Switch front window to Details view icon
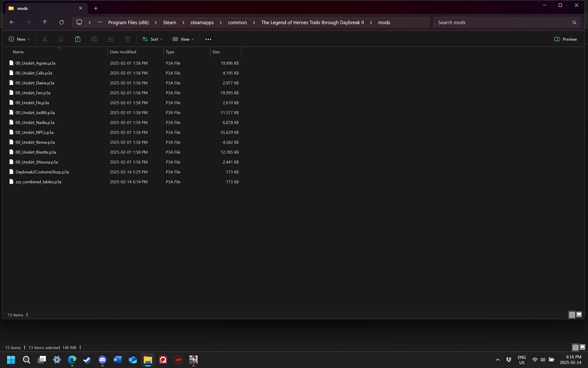The width and height of the screenshot is (588, 368). tap(572, 315)
